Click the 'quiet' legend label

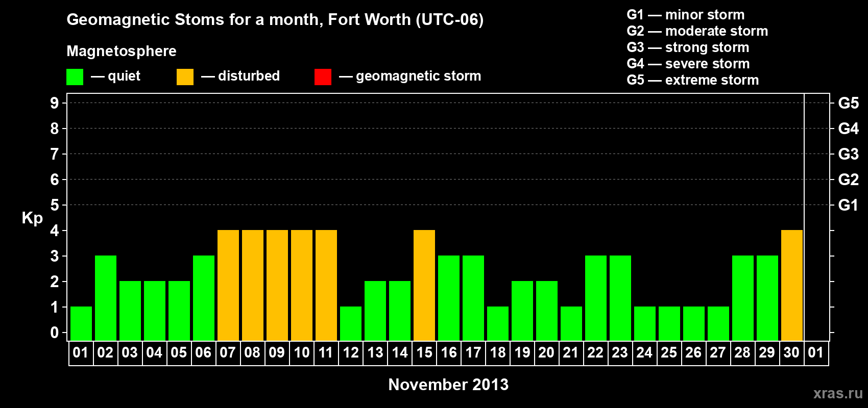124,76
